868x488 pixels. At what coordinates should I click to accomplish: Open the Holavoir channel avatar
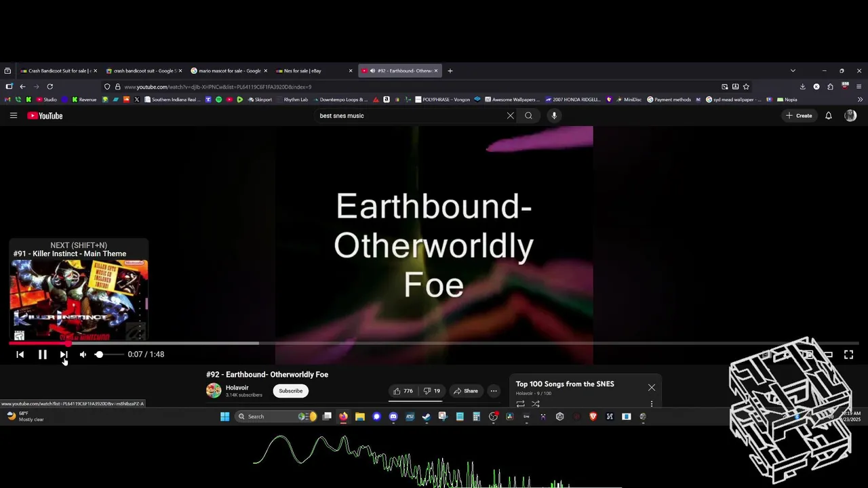214,390
